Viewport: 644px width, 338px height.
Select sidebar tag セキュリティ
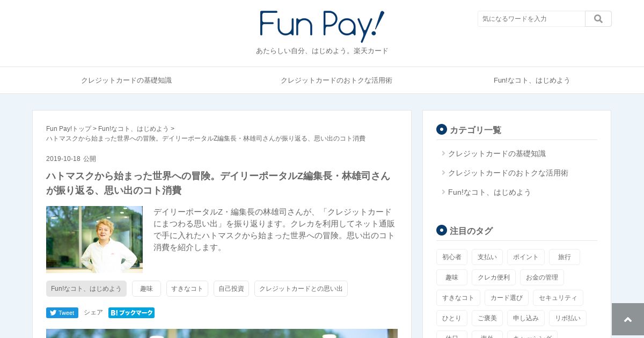tap(558, 298)
